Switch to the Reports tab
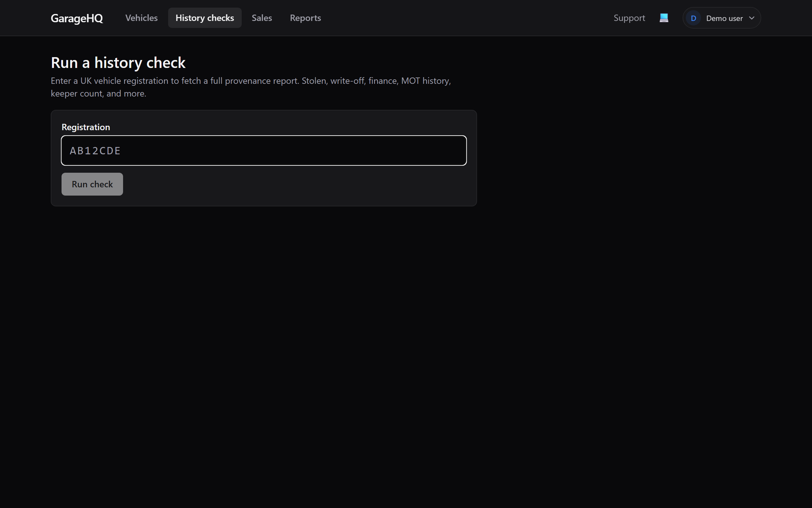 click(x=305, y=18)
